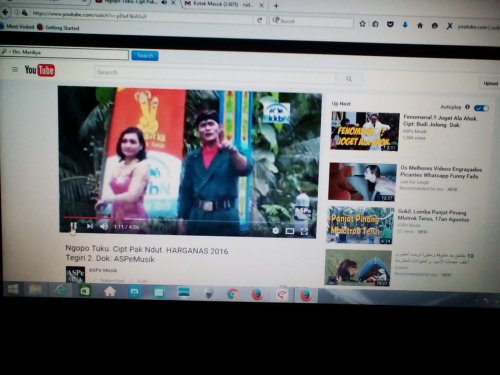500x375 pixels.
Task: Open File Explorer from the taskbar
Action: pos(35,289)
